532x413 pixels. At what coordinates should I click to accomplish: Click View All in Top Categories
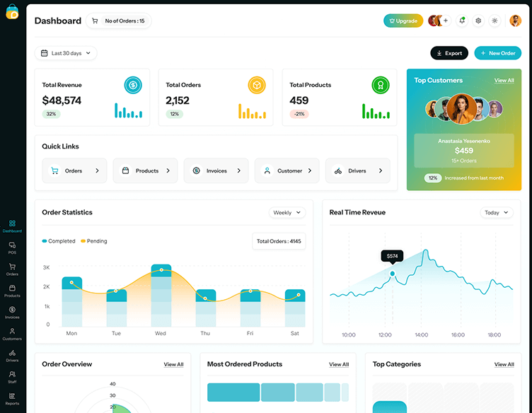click(504, 364)
